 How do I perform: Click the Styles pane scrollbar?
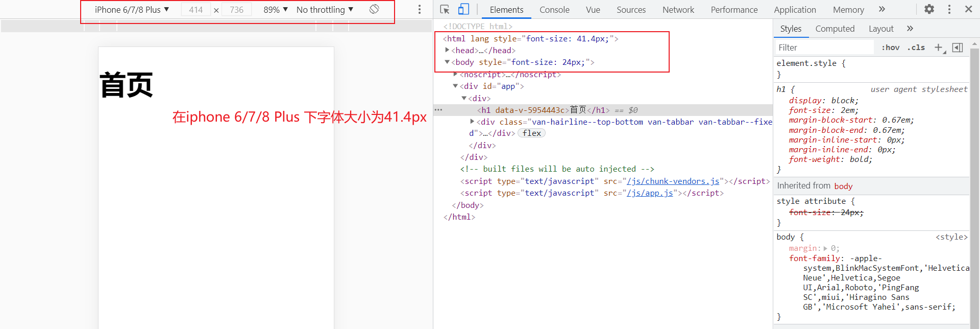pyautogui.click(x=974, y=184)
